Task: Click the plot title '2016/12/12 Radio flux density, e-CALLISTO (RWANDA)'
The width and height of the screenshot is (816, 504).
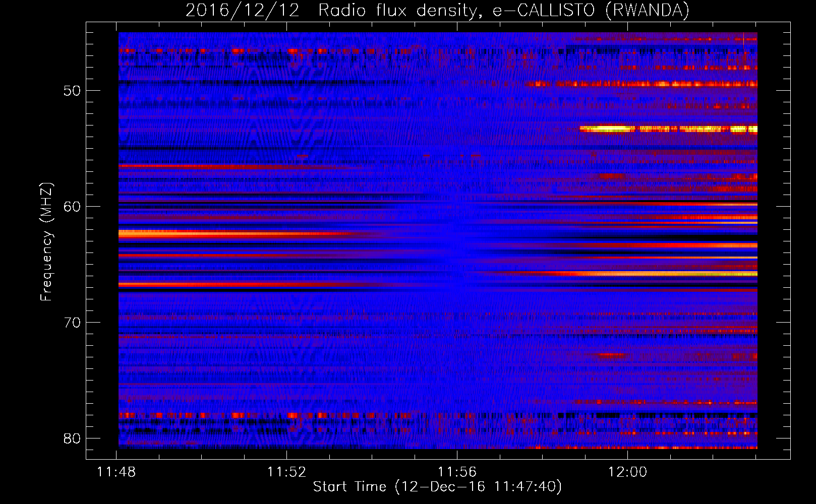Action: [x=437, y=11]
